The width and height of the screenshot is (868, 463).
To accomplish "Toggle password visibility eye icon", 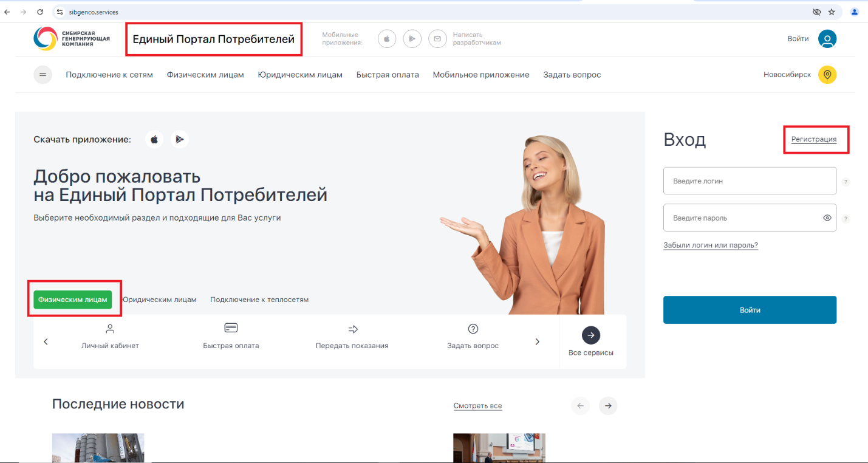I will click(x=827, y=218).
